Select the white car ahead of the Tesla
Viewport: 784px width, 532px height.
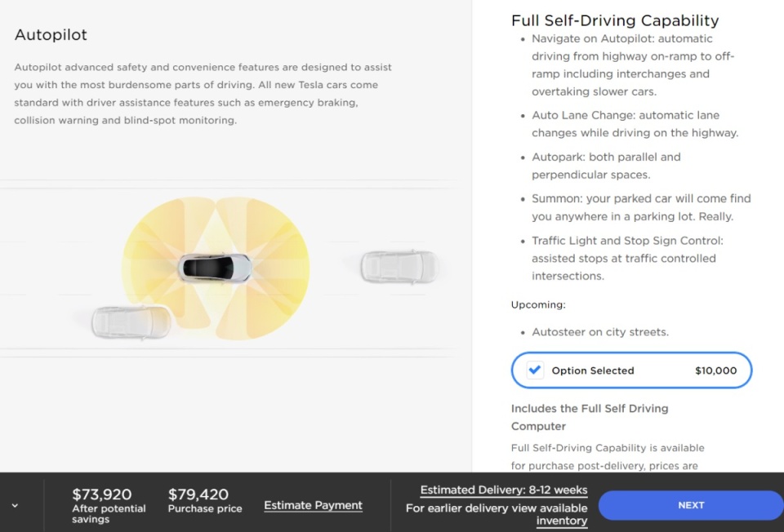click(398, 266)
